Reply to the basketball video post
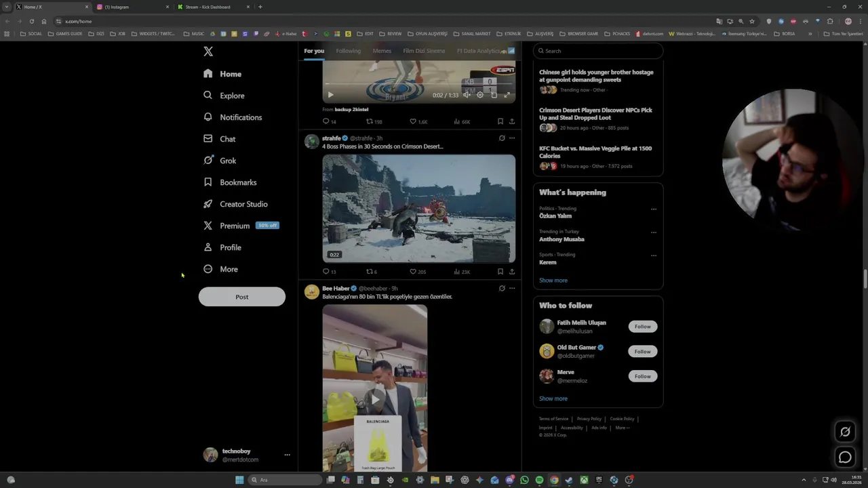Viewport: 868px width, 488px height. [x=329, y=121]
